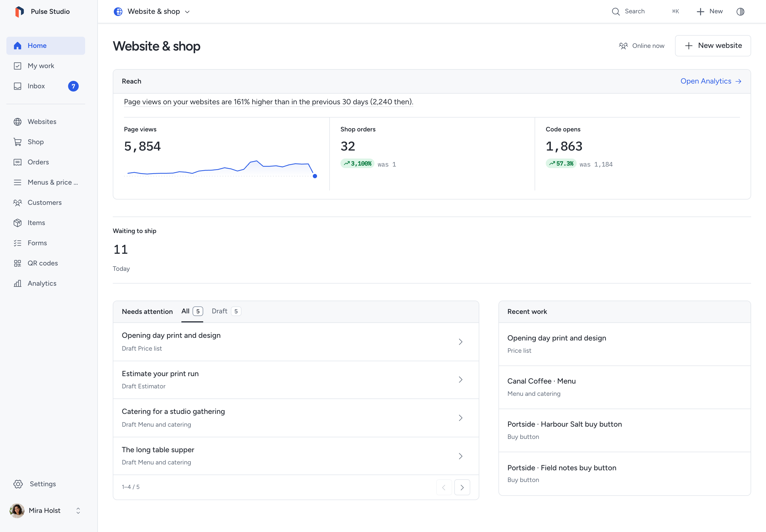The width and height of the screenshot is (766, 532).
Task: Expand the Website & shop workspace dropdown
Action: click(x=152, y=12)
